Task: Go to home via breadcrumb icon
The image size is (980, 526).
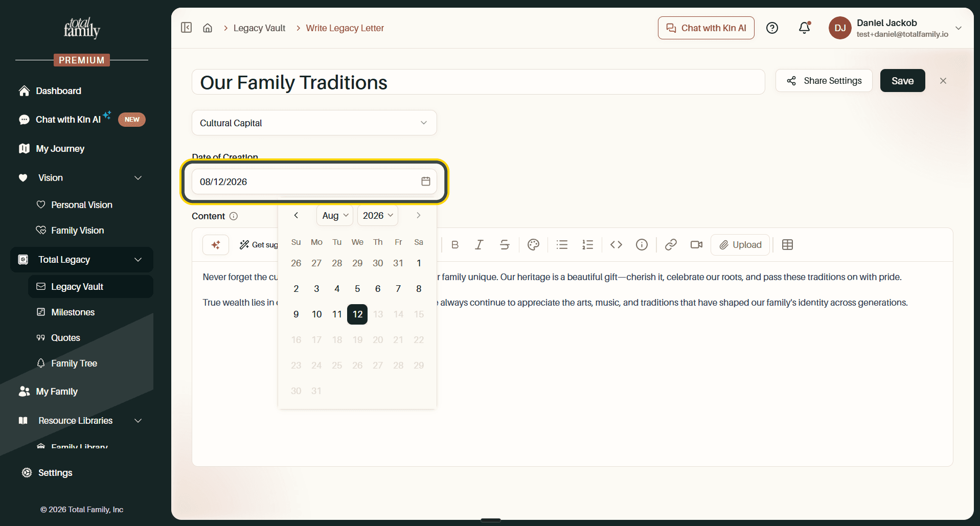Action: 208,28
